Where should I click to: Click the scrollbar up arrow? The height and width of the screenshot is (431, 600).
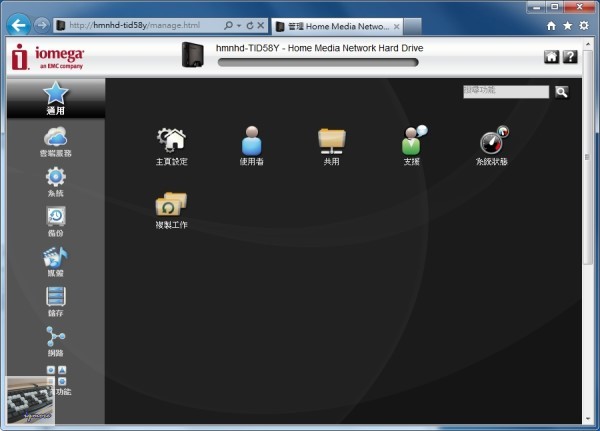[x=588, y=44]
